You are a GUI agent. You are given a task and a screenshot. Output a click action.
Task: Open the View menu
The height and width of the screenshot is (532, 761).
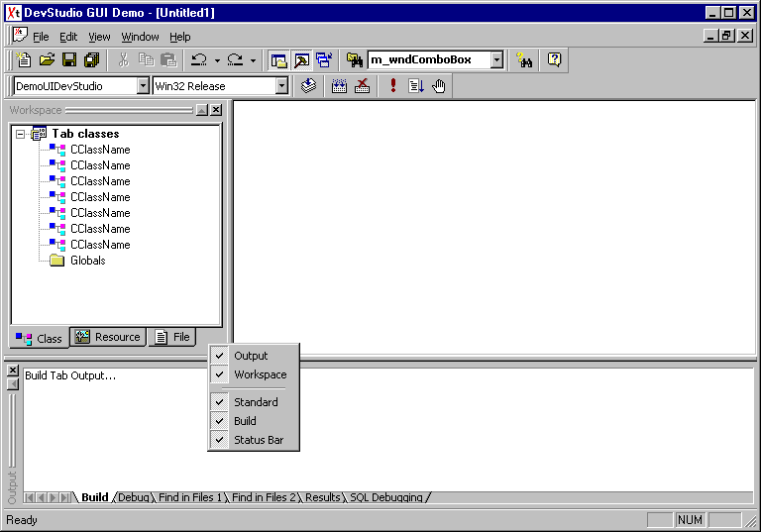coord(99,37)
